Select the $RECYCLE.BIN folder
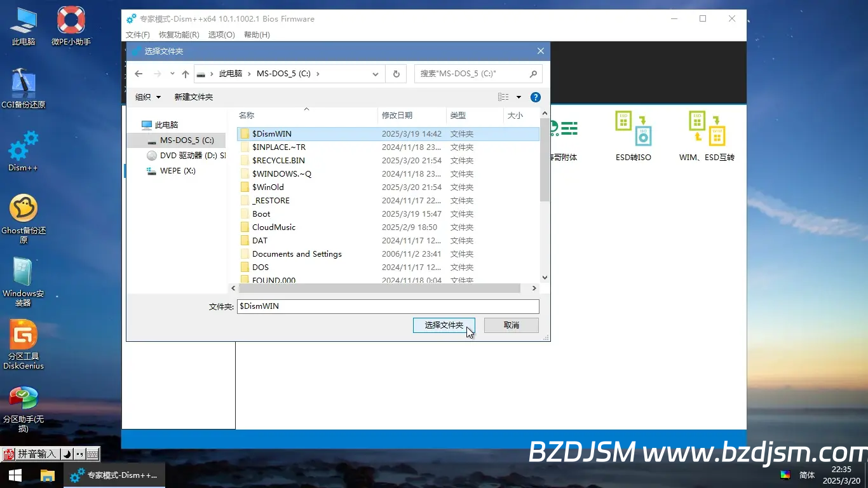This screenshot has width=868, height=488. click(388, 161)
